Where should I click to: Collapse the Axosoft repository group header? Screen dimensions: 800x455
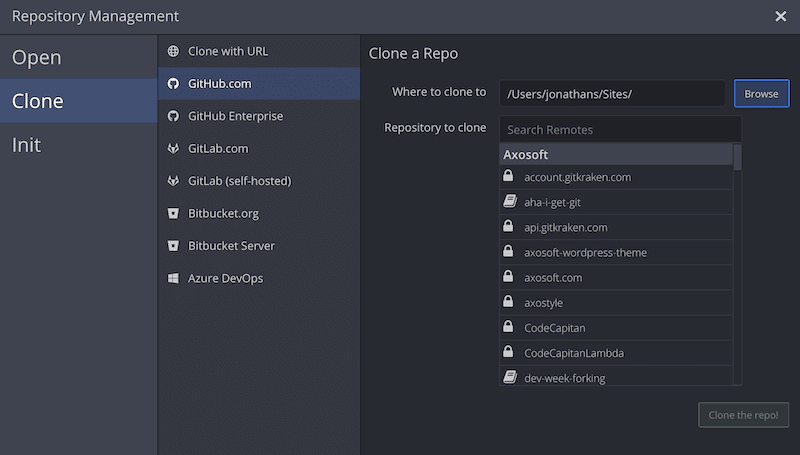point(616,155)
